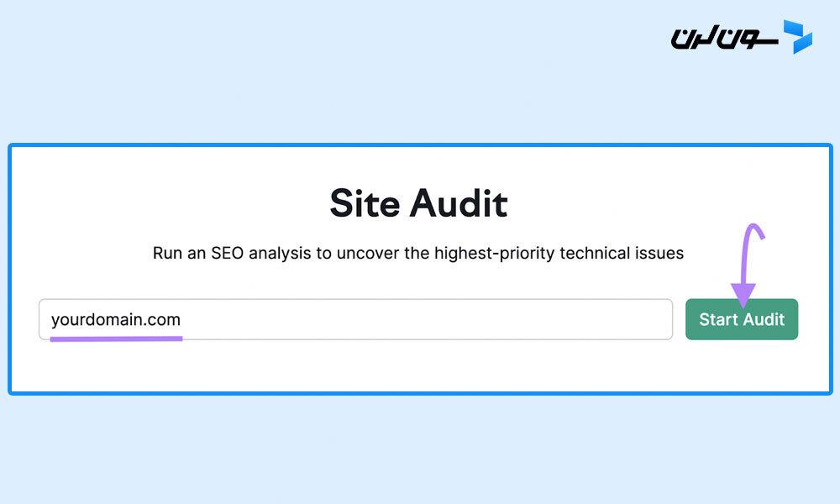Image resolution: width=840 pixels, height=504 pixels.
Task: Click the highest-priority phrase in the subtitle
Action: pyautogui.click(x=494, y=253)
